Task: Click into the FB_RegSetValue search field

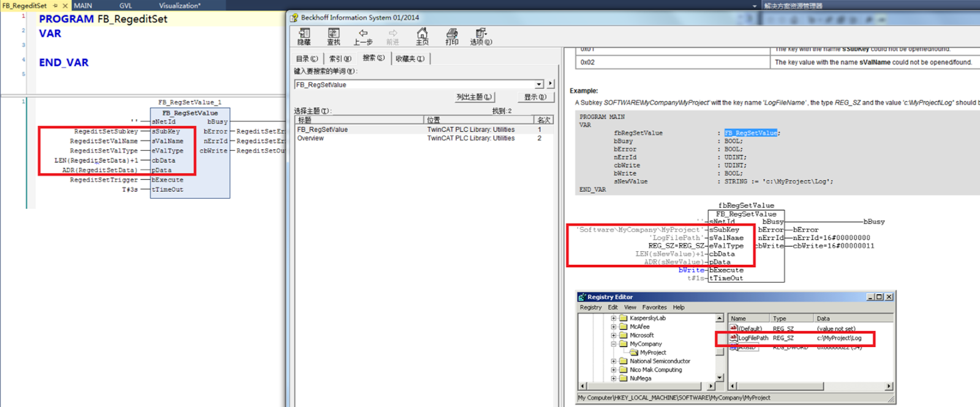Action: click(x=415, y=85)
